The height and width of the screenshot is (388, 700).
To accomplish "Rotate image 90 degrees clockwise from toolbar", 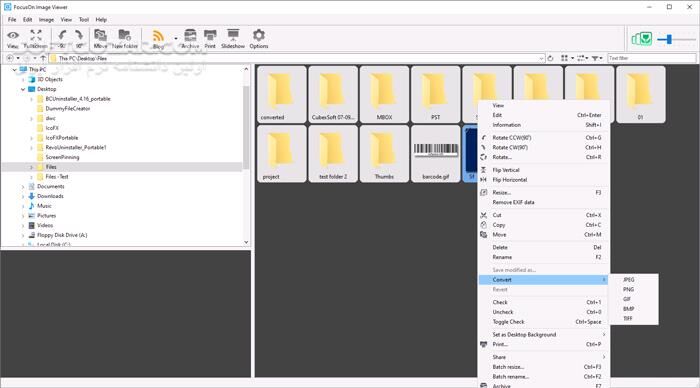I will (79, 38).
